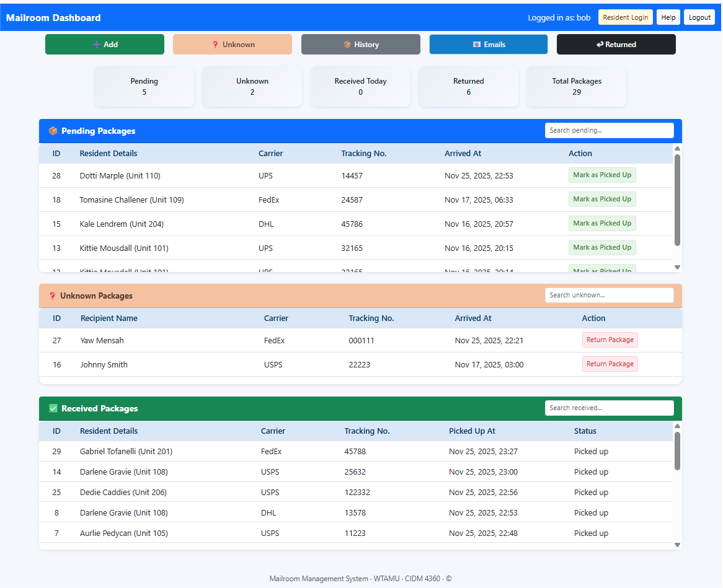Click the plus icon on the Add button
The height and width of the screenshot is (588, 723).
(x=95, y=44)
